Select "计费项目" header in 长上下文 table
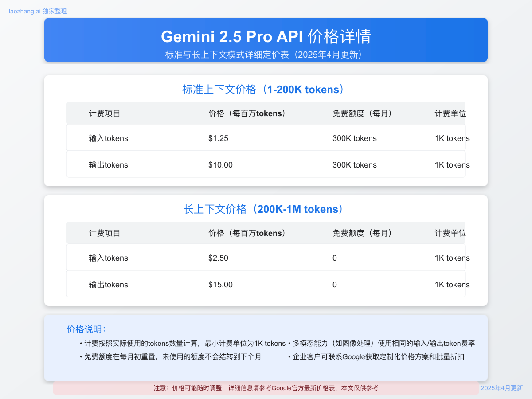The image size is (532, 399). [x=105, y=233]
